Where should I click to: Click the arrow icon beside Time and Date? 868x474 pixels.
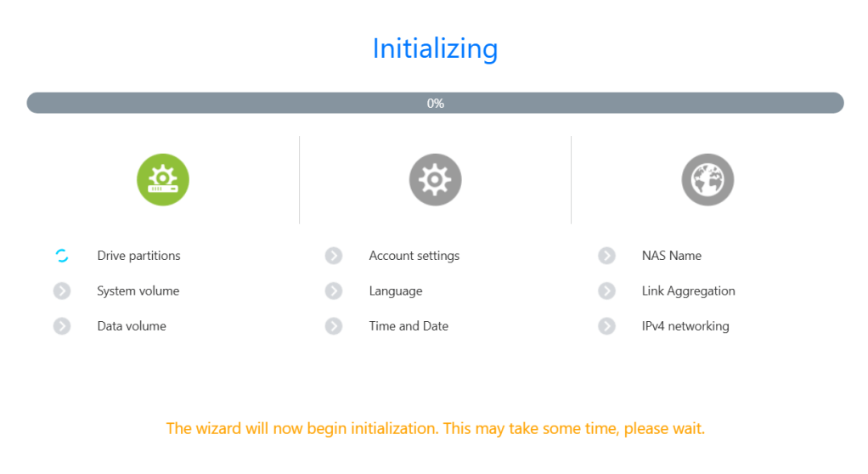[x=334, y=326]
